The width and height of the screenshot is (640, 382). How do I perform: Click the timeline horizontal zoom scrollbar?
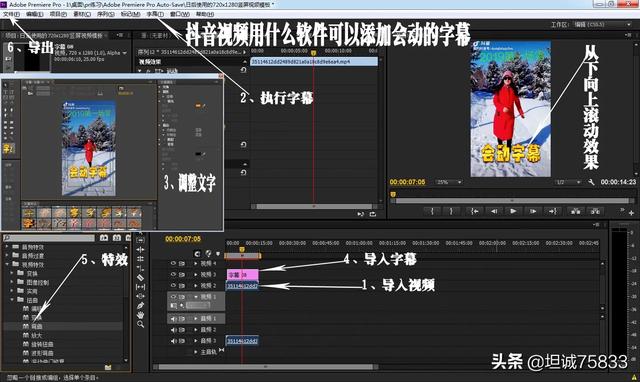click(x=266, y=367)
